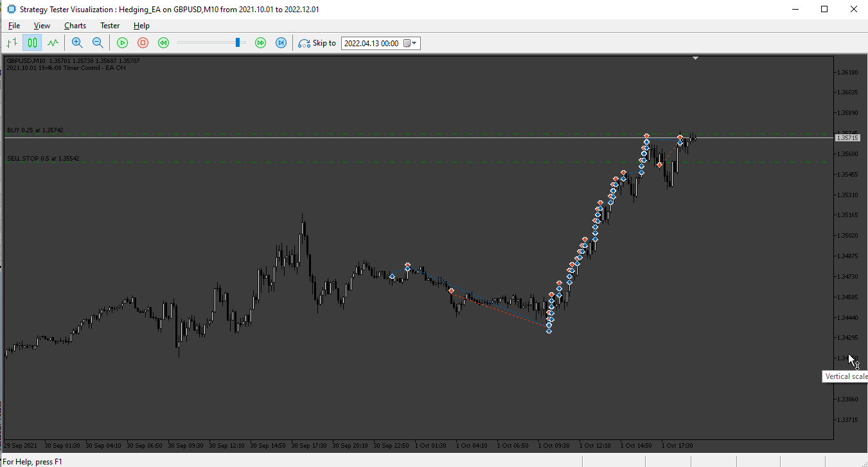This screenshot has height=467, width=868.
Task: Switch to bar chart view
Action: [x=12, y=43]
